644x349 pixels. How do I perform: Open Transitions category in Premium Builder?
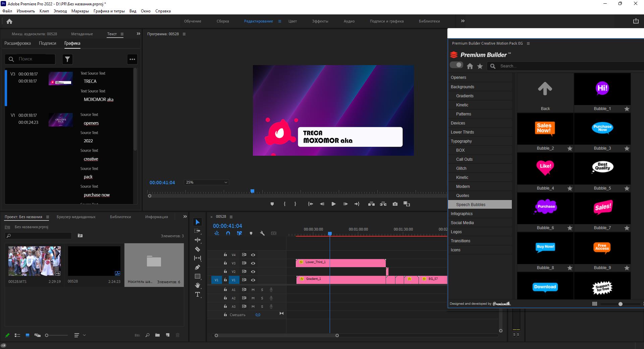(480, 241)
